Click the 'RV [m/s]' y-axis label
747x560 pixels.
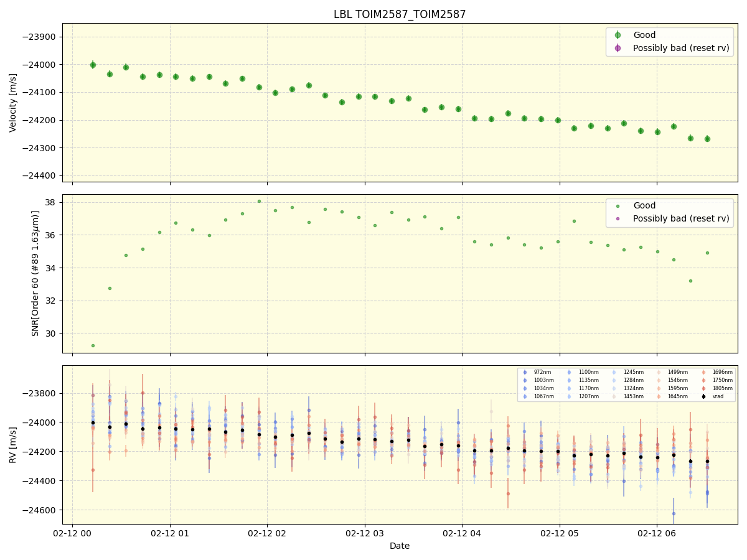(13, 444)
